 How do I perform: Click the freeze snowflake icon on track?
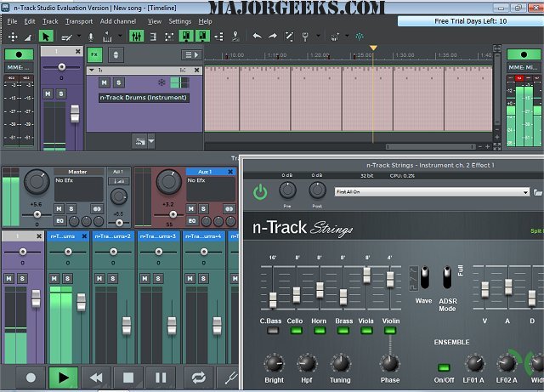coord(162,82)
